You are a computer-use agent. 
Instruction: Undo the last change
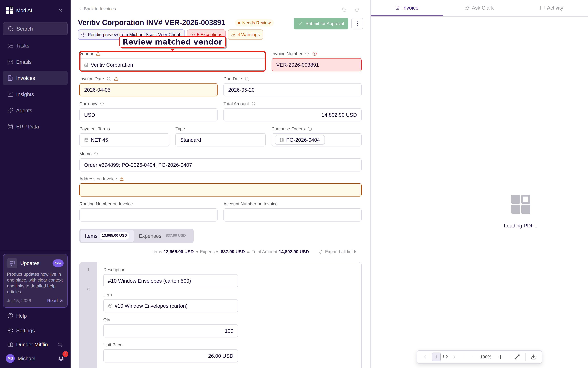(x=344, y=10)
